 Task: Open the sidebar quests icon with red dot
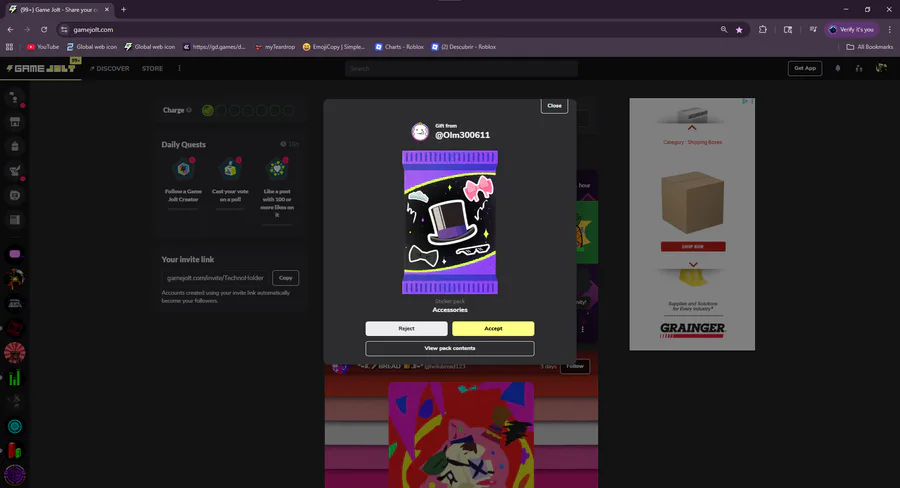15,171
